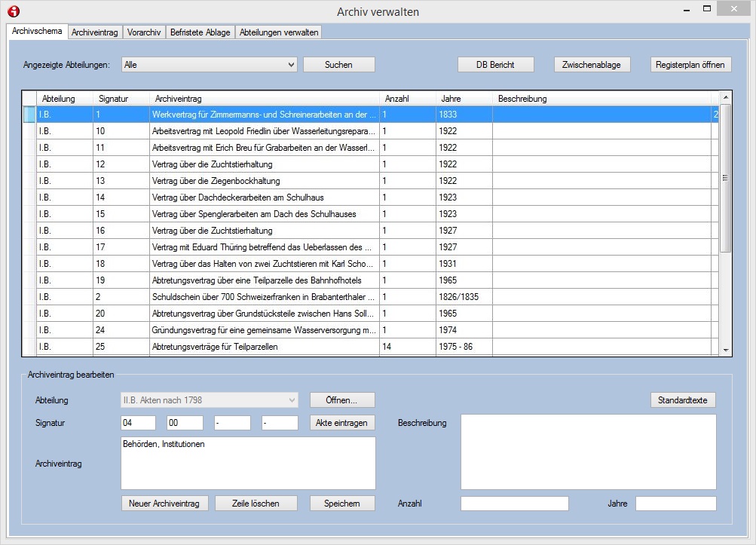
Task: Switch to the Archiveintrag tab
Action: [x=94, y=32]
